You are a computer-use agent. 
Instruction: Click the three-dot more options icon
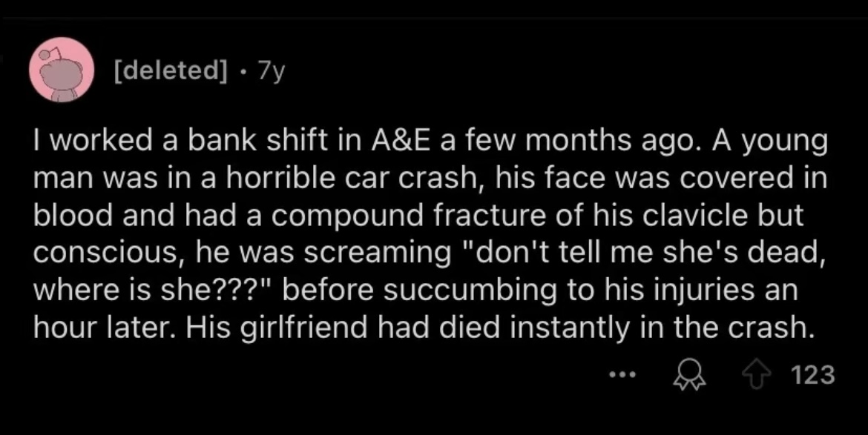pos(617,375)
